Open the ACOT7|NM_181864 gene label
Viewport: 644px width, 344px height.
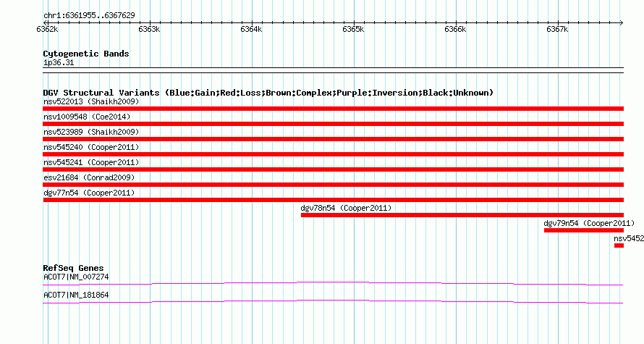[76, 295]
